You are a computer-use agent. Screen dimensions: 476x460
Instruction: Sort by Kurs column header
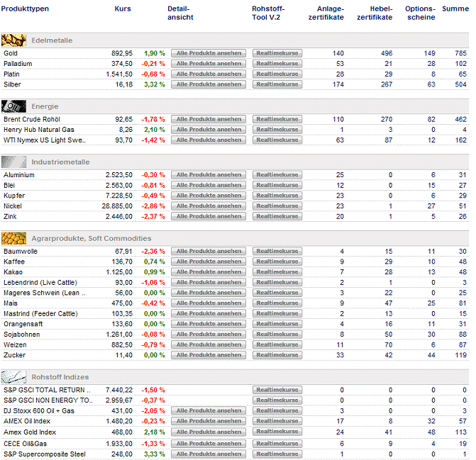tap(123, 9)
